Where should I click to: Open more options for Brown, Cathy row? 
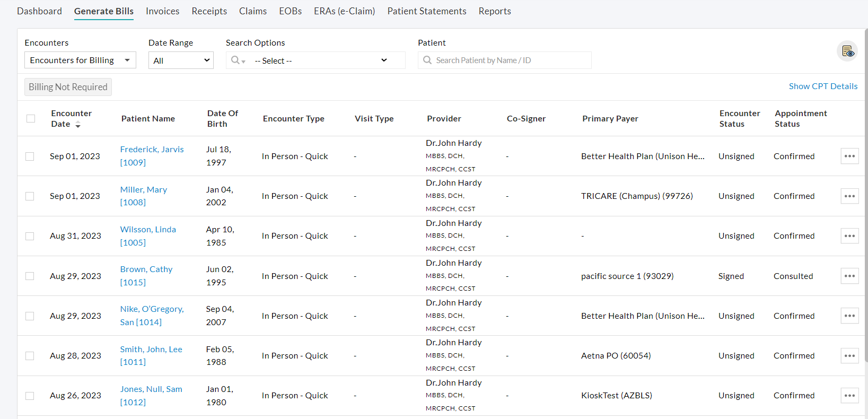(849, 276)
